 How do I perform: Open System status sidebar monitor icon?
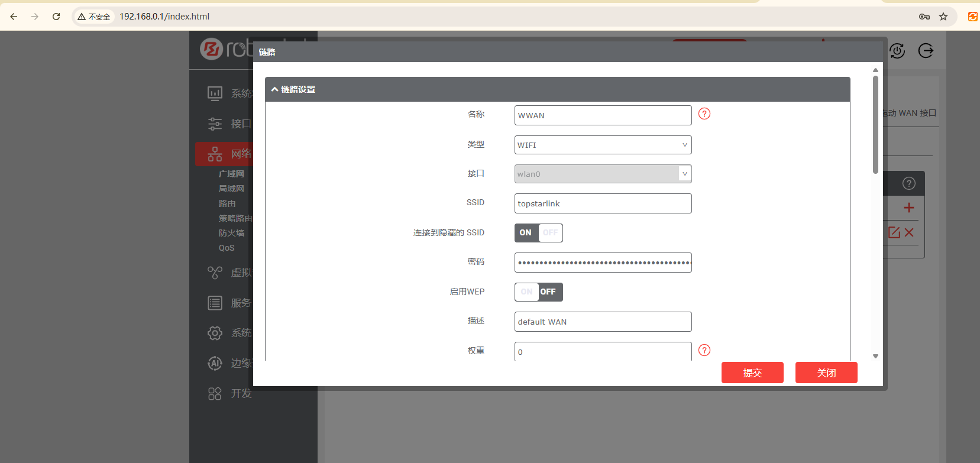click(215, 93)
